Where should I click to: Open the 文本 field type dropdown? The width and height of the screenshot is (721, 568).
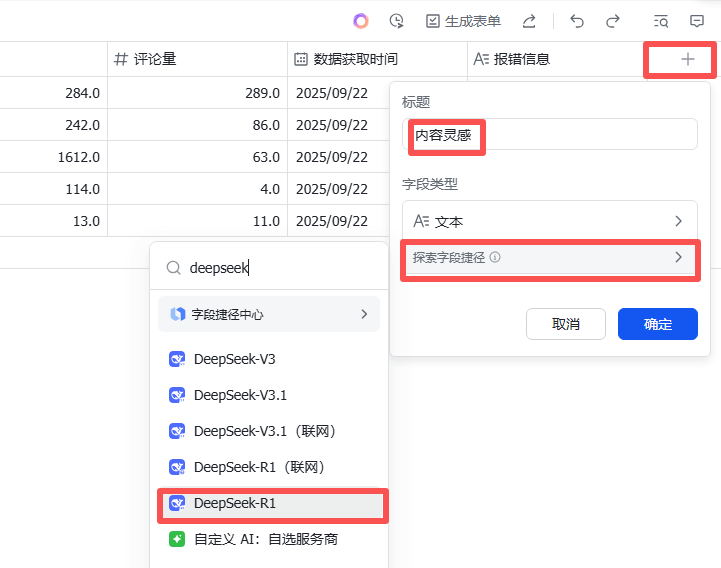(x=549, y=221)
